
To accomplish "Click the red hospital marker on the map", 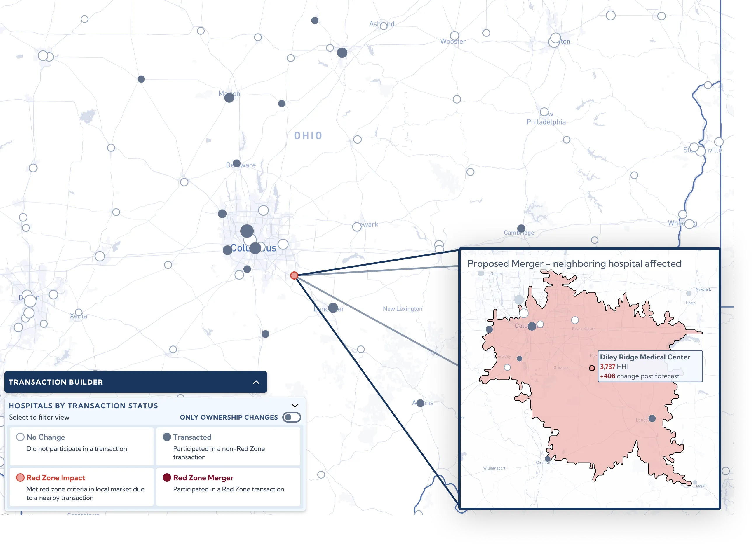I will [x=294, y=275].
